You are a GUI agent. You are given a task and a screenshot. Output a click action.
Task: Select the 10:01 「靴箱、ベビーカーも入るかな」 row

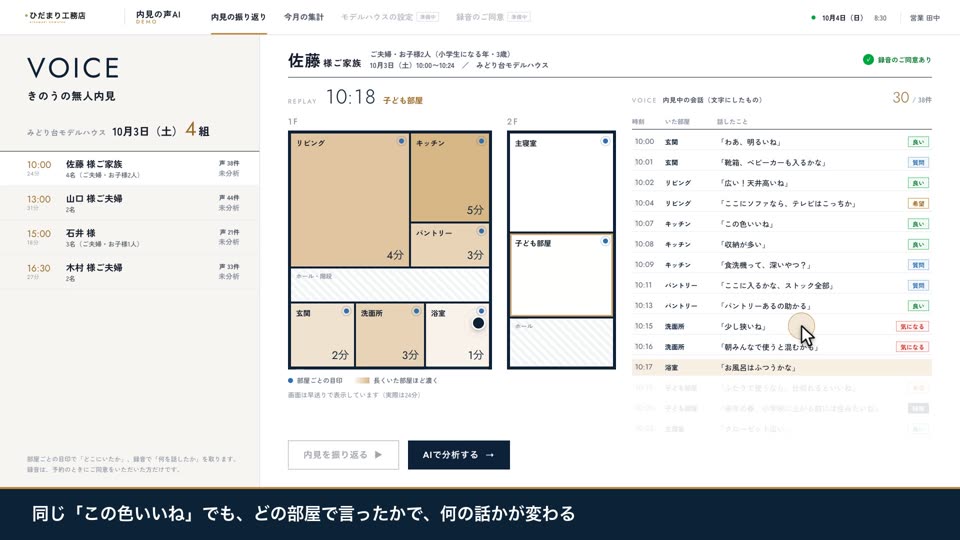point(782,162)
